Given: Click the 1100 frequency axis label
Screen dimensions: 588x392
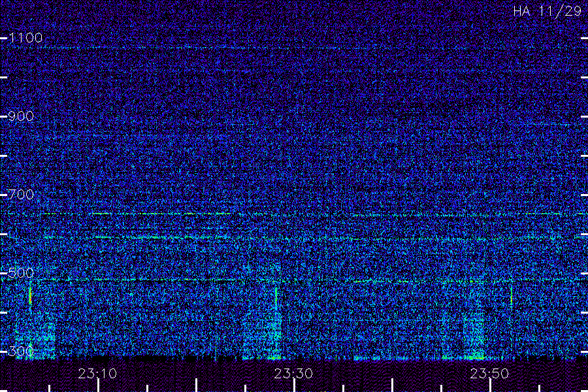Looking at the screenshot, I should (25, 38).
